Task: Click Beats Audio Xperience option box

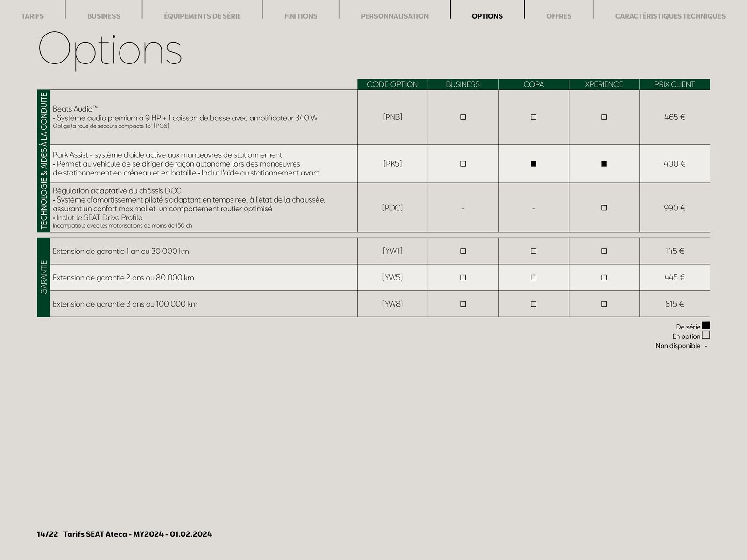Action: 604,117
